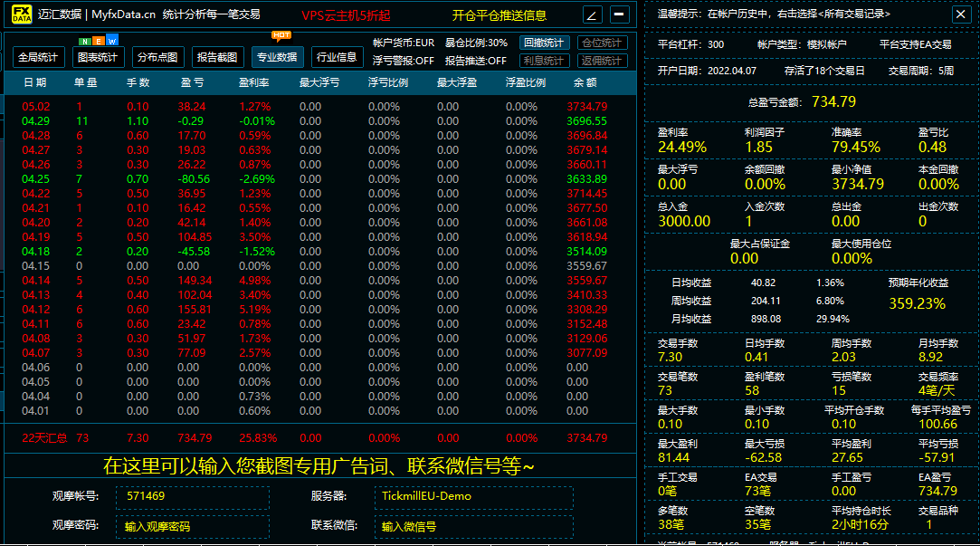Click balance 3077.09 in the 04.07 row

click(587, 353)
